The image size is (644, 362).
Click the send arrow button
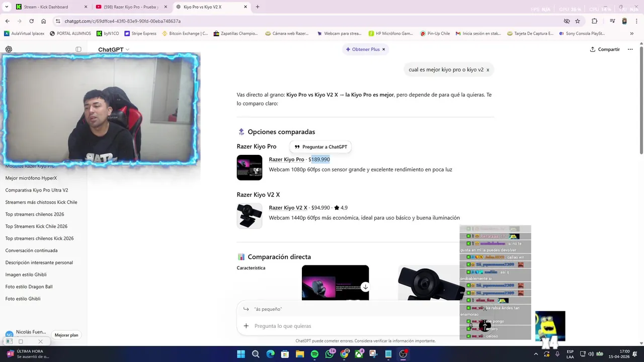click(485, 326)
